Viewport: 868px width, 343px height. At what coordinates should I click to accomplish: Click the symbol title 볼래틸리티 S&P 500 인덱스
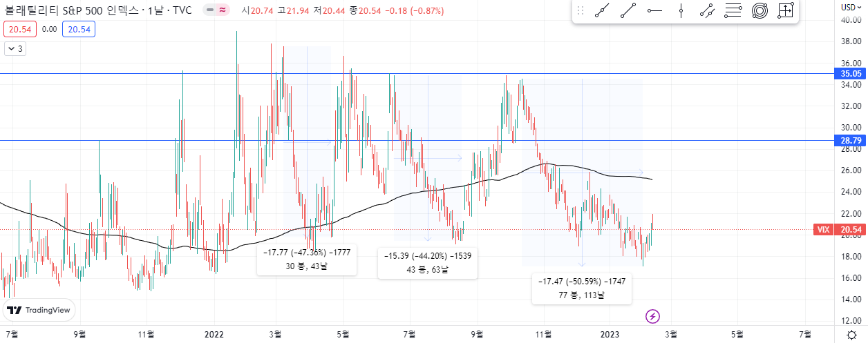(x=73, y=11)
